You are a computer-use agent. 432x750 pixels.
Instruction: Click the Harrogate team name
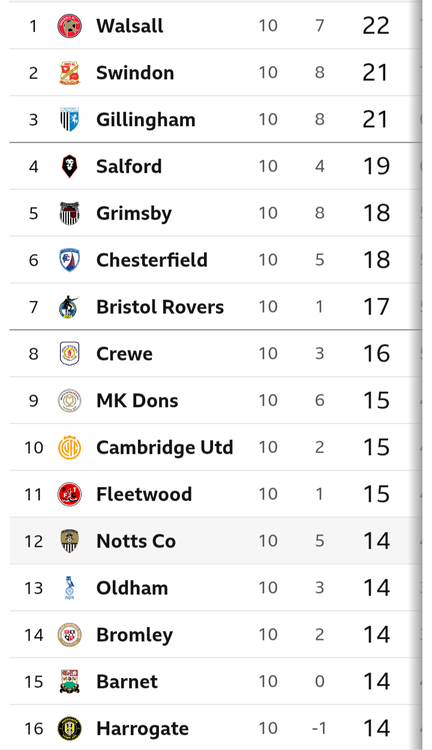click(143, 729)
